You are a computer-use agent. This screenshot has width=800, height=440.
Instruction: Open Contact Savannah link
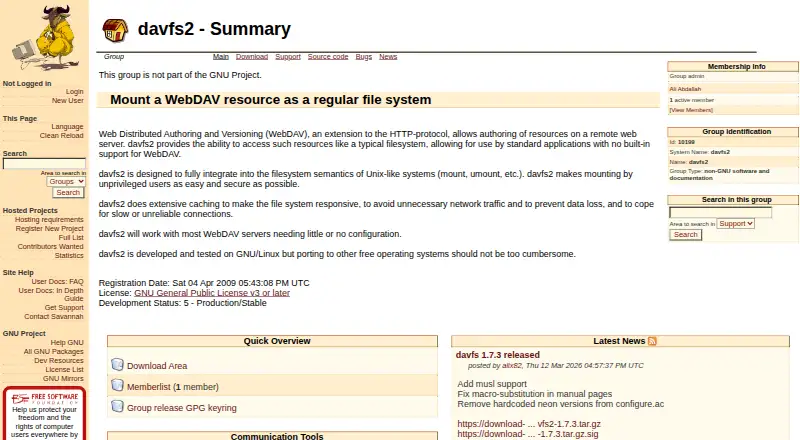click(54, 316)
